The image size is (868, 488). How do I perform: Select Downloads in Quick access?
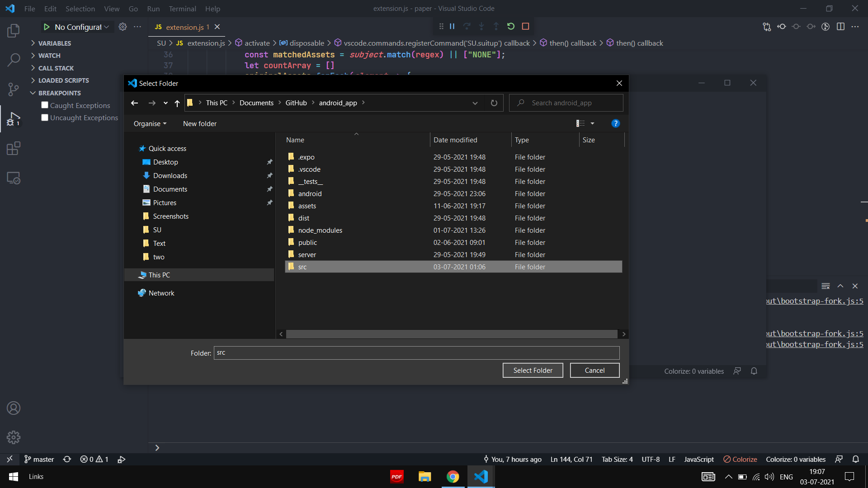(x=170, y=176)
